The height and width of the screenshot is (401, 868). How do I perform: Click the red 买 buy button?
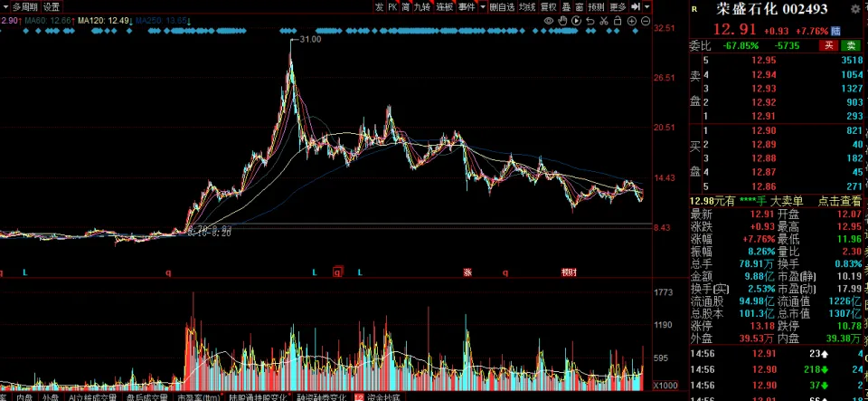[x=826, y=44]
